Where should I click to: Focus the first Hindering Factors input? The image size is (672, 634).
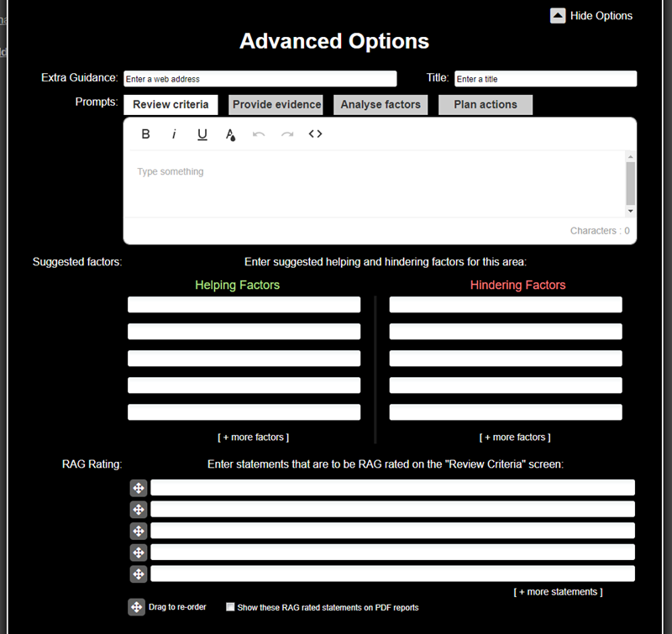coord(506,305)
